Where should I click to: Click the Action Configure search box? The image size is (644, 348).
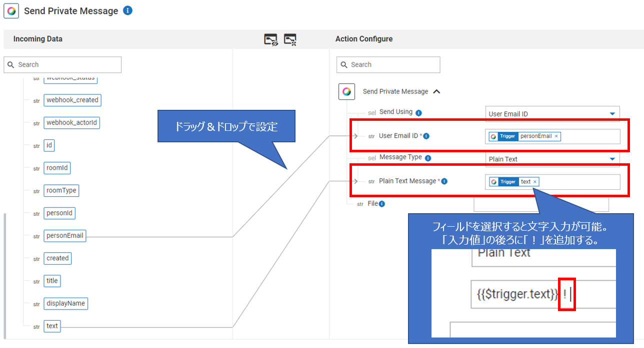tap(388, 64)
